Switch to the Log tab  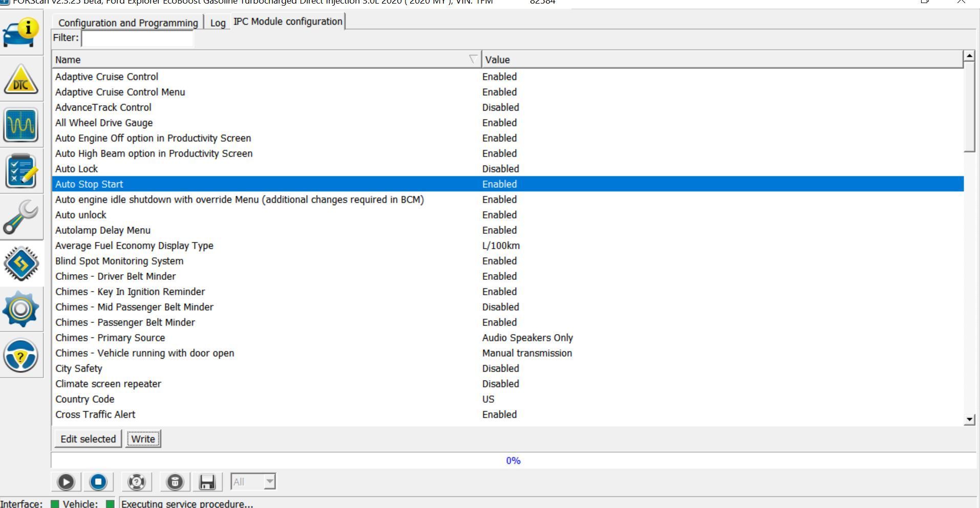pos(218,23)
